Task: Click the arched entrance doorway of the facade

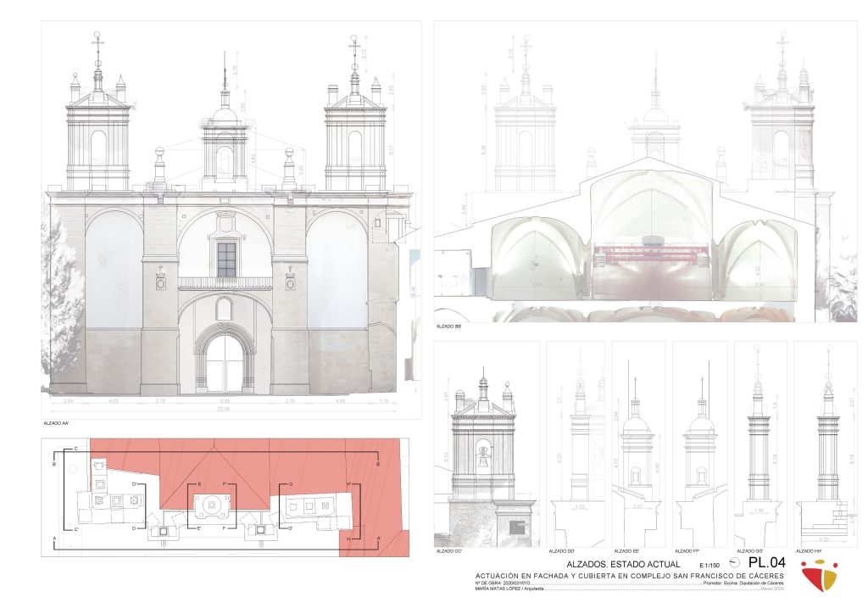Action: (225, 362)
